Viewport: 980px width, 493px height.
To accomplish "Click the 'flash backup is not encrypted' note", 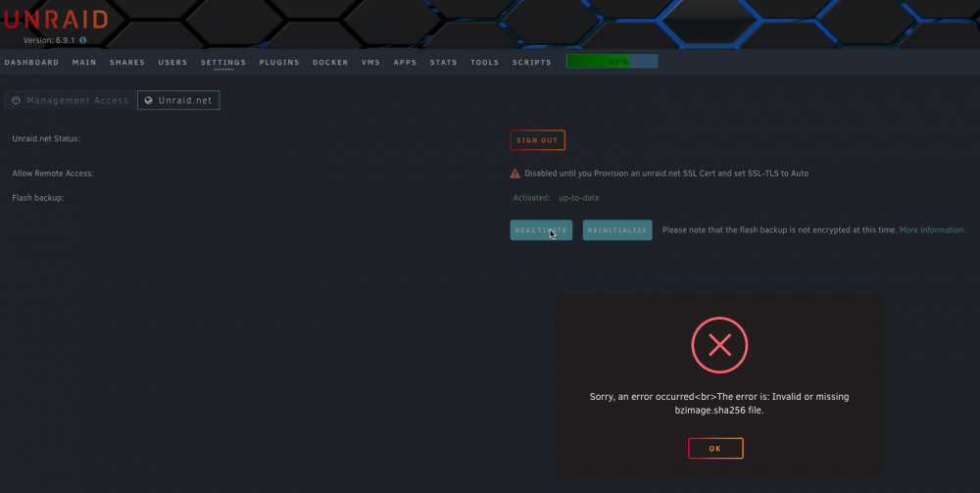I will (x=779, y=230).
